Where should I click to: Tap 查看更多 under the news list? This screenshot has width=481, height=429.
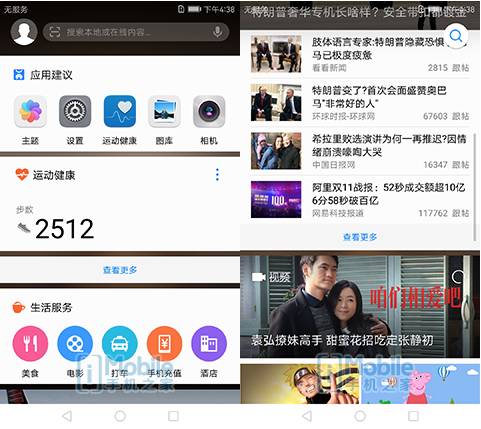click(x=360, y=237)
